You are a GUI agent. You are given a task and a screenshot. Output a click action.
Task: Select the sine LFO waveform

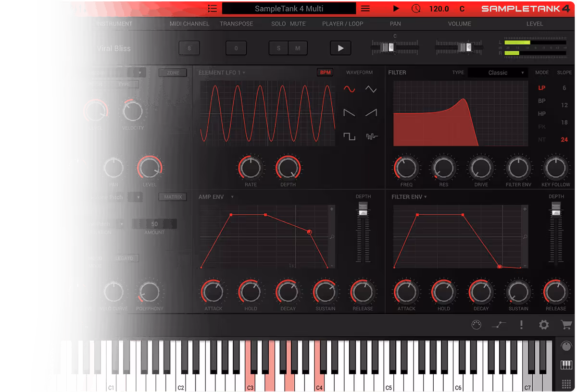(x=349, y=89)
